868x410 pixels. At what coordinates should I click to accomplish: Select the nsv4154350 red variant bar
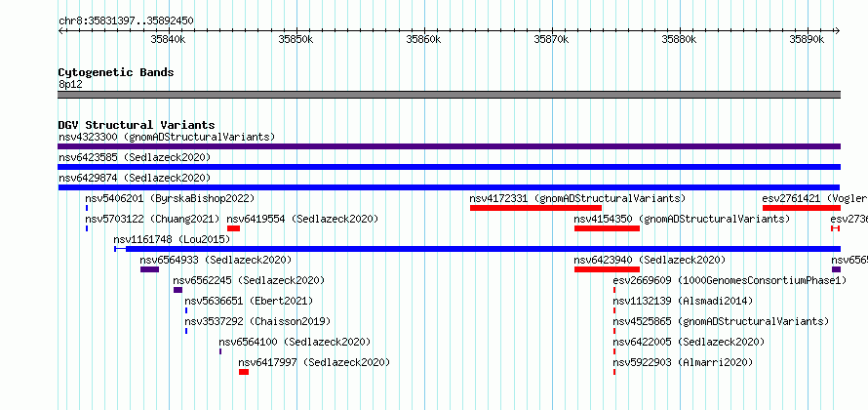pyautogui.click(x=607, y=228)
